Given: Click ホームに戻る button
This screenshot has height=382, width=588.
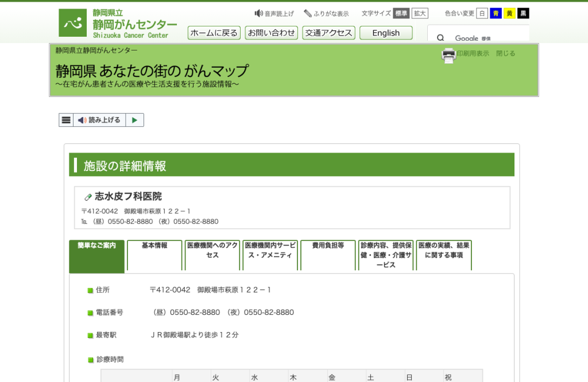Looking at the screenshot, I should [x=214, y=33].
